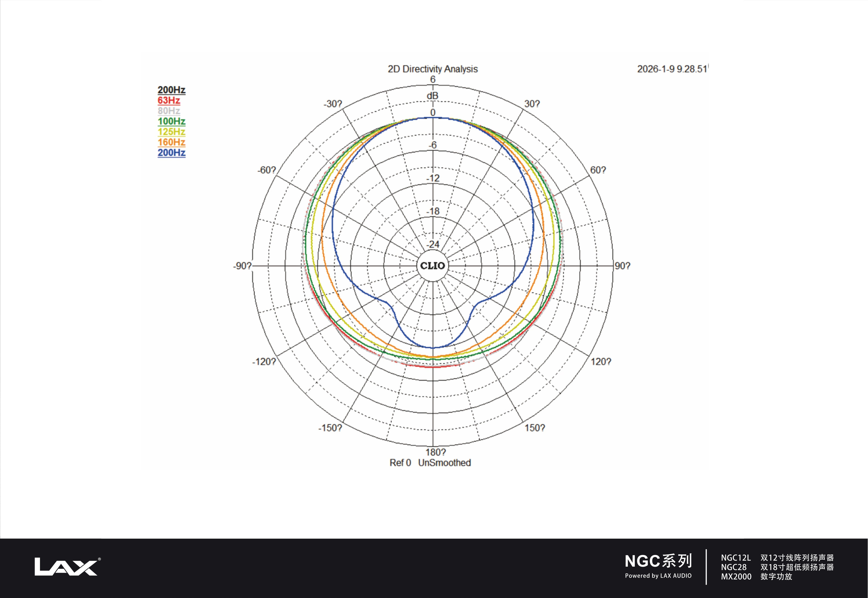The width and height of the screenshot is (868, 598).
Task: Click the NGC系列 heading in footer
Action: [658, 561]
